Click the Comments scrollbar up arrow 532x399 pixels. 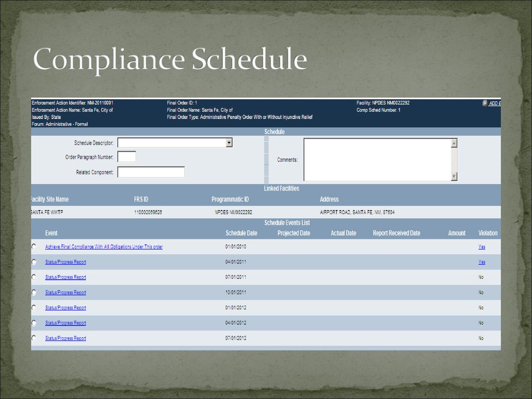pyautogui.click(x=454, y=143)
